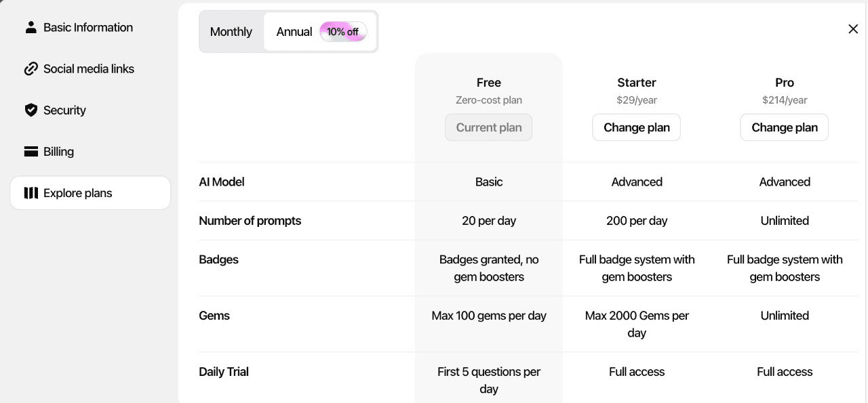Open the Basic Information section
The image size is (868, 403).
[88, 28]
